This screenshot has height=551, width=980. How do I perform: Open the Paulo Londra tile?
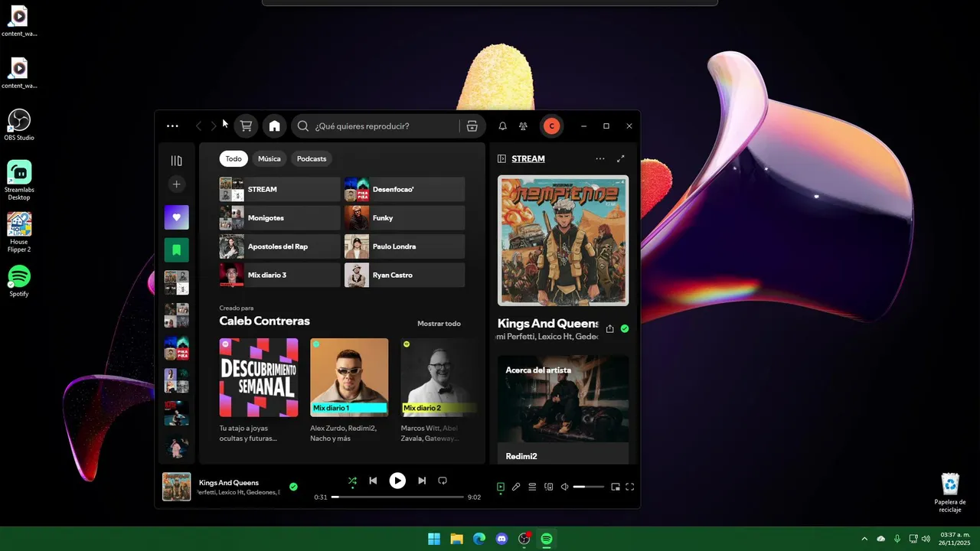point(404,246)
